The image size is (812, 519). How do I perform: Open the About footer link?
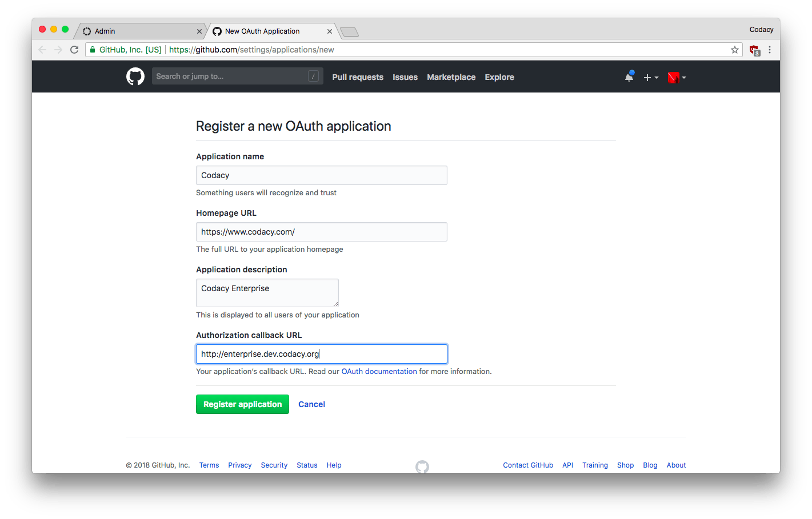pyautogui.click(x=676, y=465)
